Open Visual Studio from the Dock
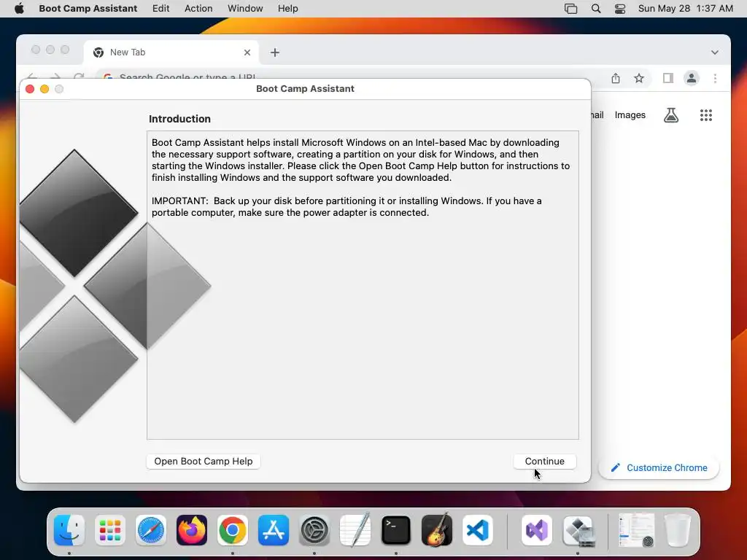Screen dimensions: 747x560 pyautogui.click(x=537, y=530)
